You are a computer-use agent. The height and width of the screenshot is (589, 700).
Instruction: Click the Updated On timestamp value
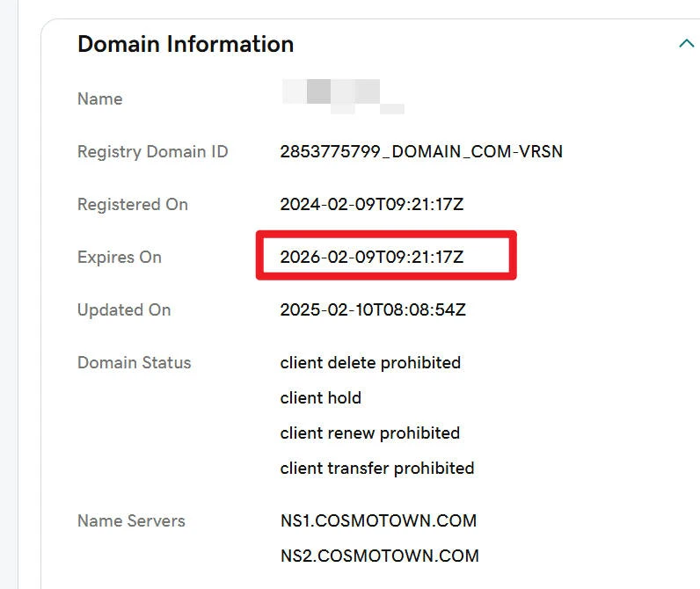coord(372,310)
